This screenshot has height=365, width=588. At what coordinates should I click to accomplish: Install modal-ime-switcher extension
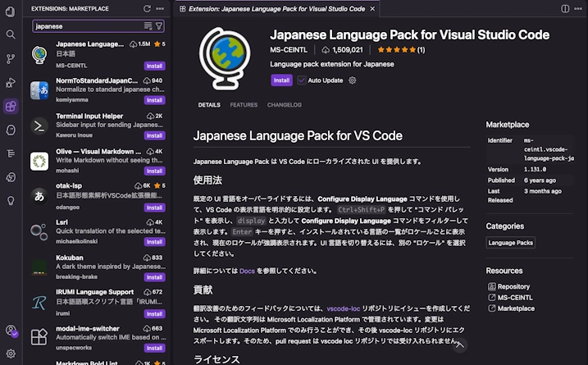154,348
